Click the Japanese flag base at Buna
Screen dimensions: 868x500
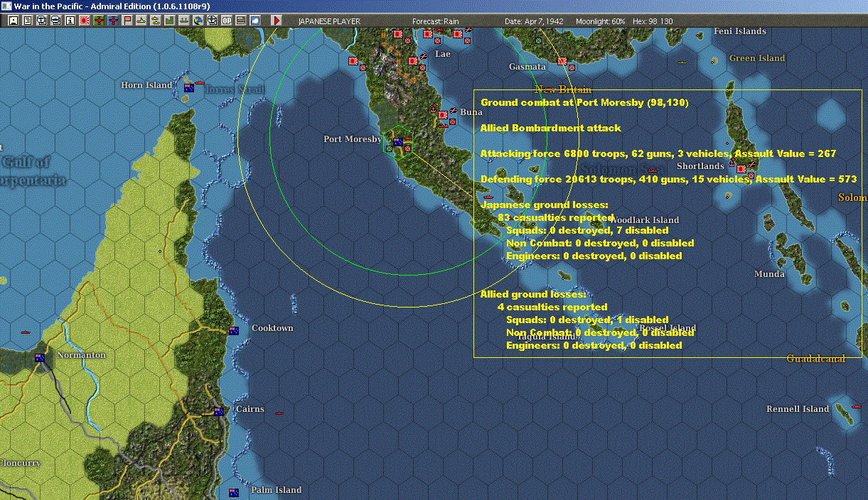pyautogui.click(x=443, y=114)
